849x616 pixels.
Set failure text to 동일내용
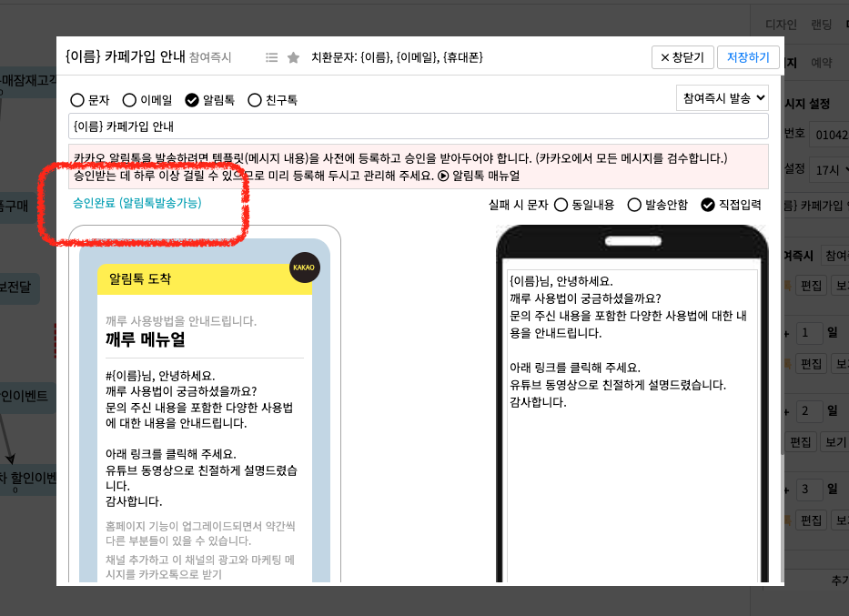coord(561,205)
